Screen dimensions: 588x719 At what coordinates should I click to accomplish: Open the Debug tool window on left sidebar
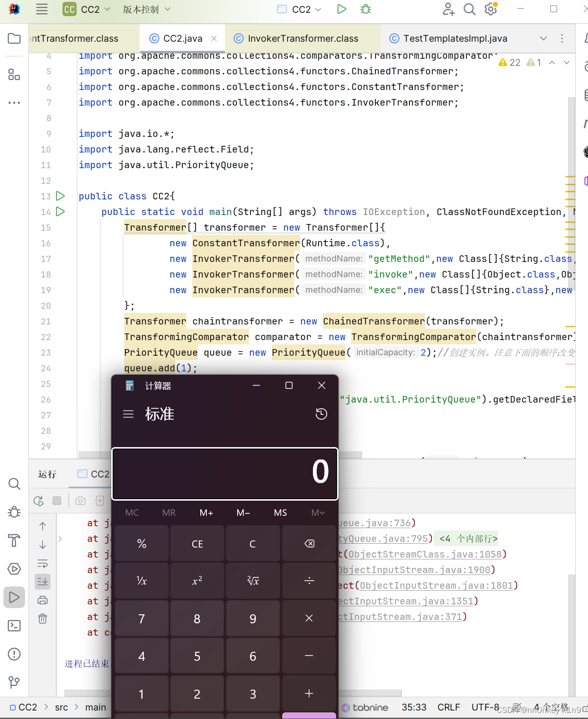coord(14,512)
